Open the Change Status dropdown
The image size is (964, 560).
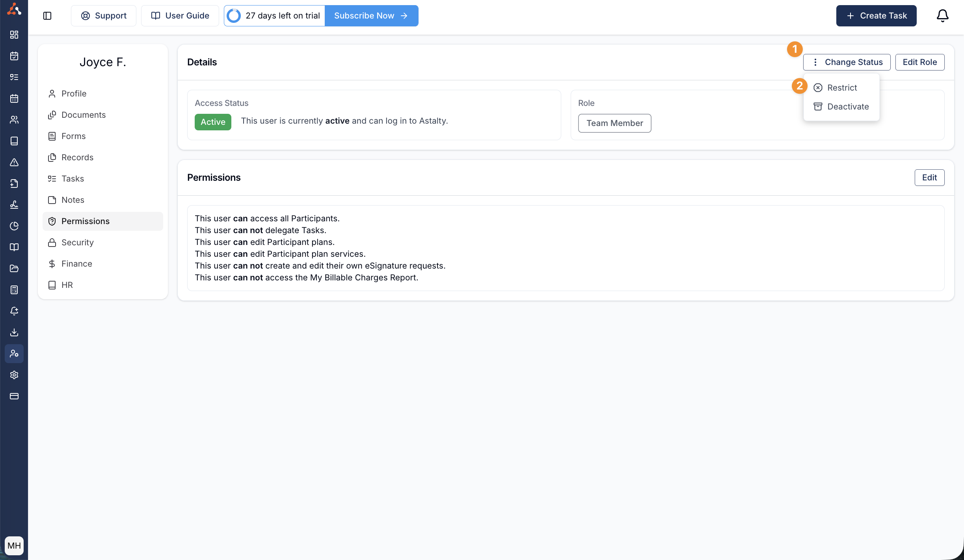pos(847,62)
